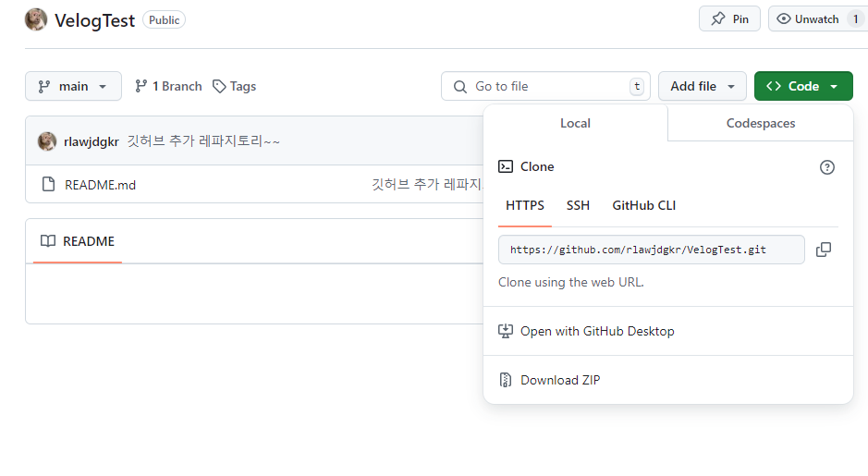This screenshot has width=868, height=476.
Task: Toggle the green Code dropdown button
Action: pos(803,86)
